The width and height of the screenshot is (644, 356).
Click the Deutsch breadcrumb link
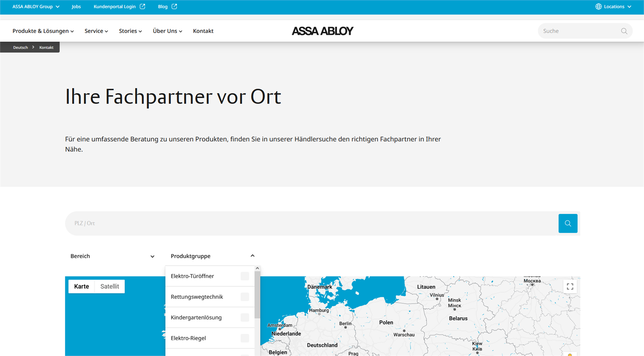pos(20,47)
